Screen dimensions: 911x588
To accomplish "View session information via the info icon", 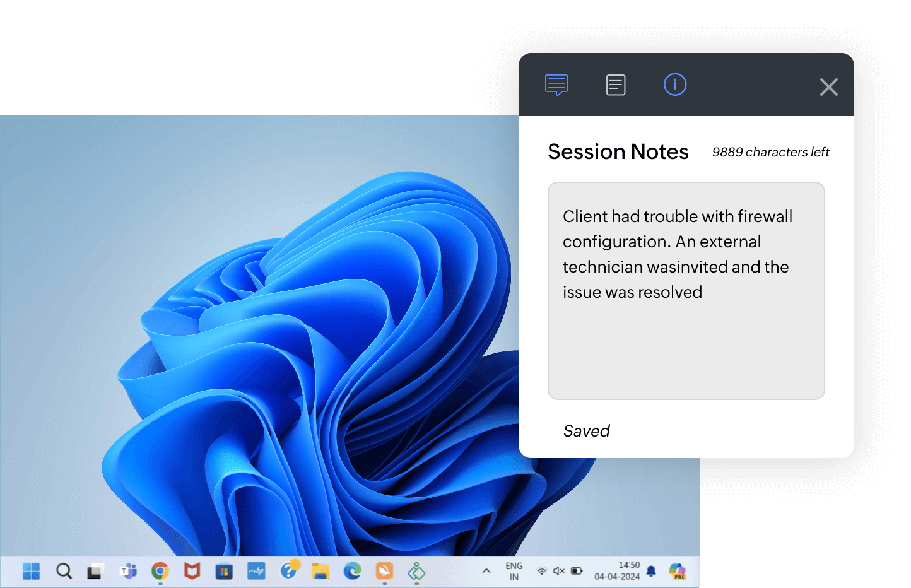I will point(674,84).
